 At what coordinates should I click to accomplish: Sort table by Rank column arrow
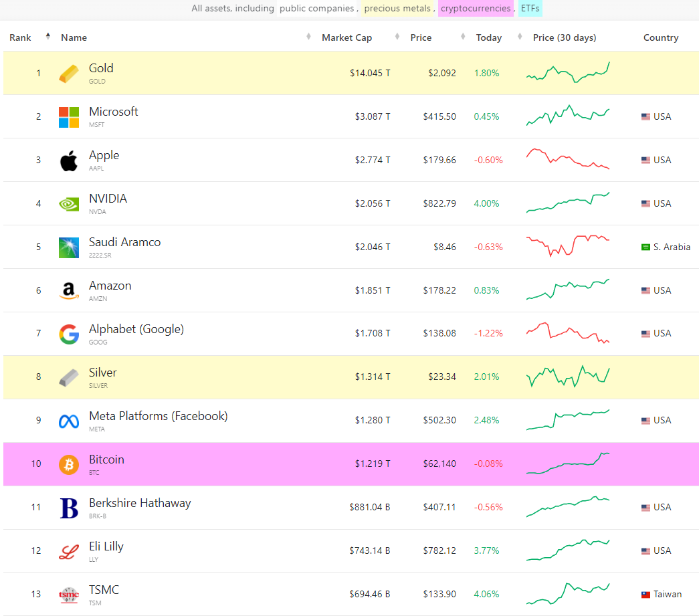[x=47, y=36]
